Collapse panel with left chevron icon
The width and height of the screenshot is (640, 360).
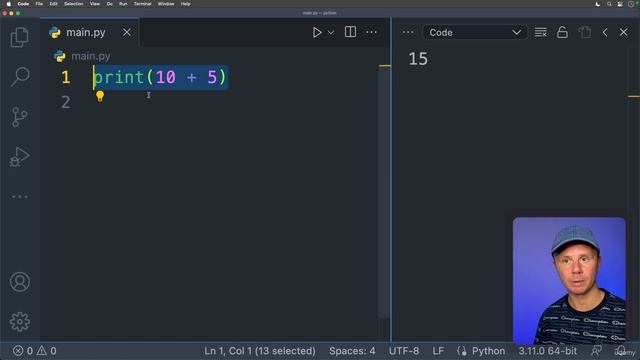(605, 32)
